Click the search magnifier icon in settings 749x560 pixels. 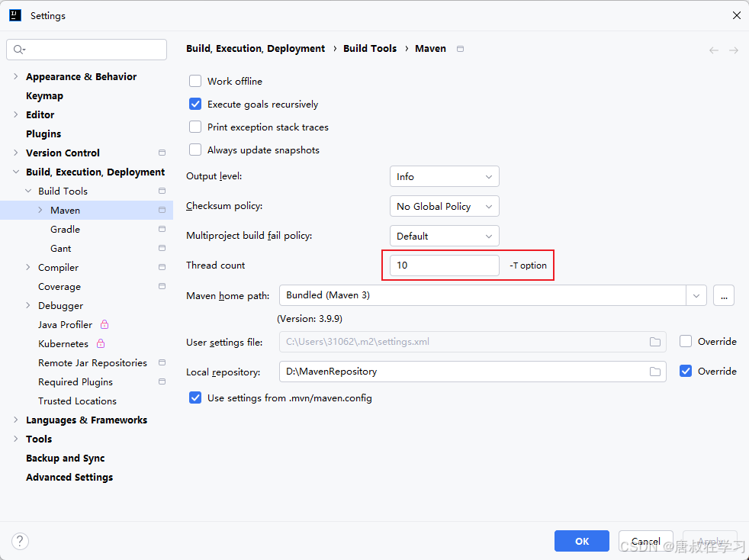coord(19,50)
